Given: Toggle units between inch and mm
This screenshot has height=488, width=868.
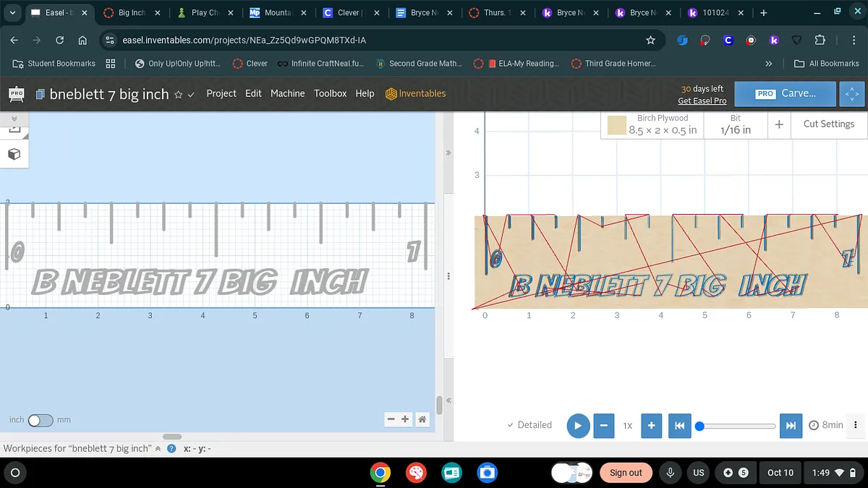Looking at the screenshot, I should pyautogui.click(x=40, y=420).
